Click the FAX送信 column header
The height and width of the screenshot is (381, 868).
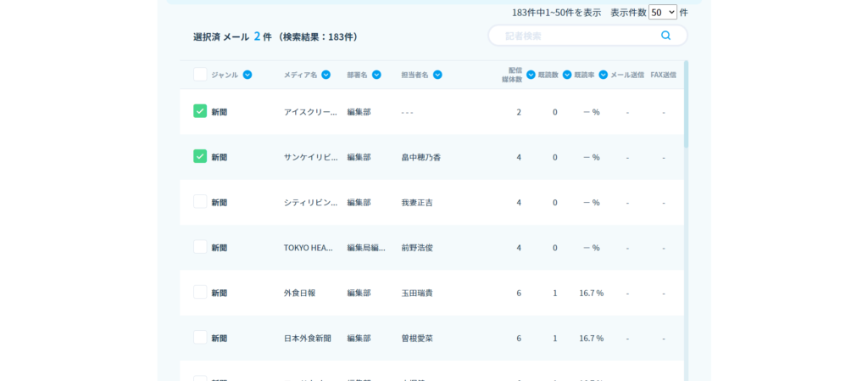click(663, 75)
